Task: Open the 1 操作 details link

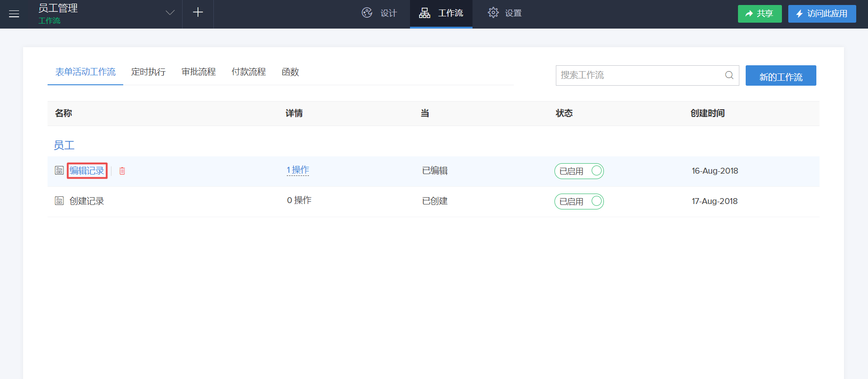Action: point(298,170)
